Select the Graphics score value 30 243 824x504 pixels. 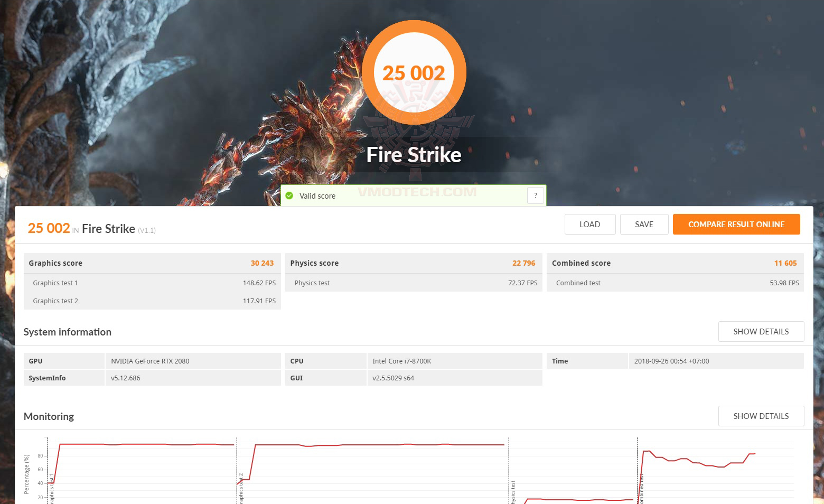click(263, 263)
